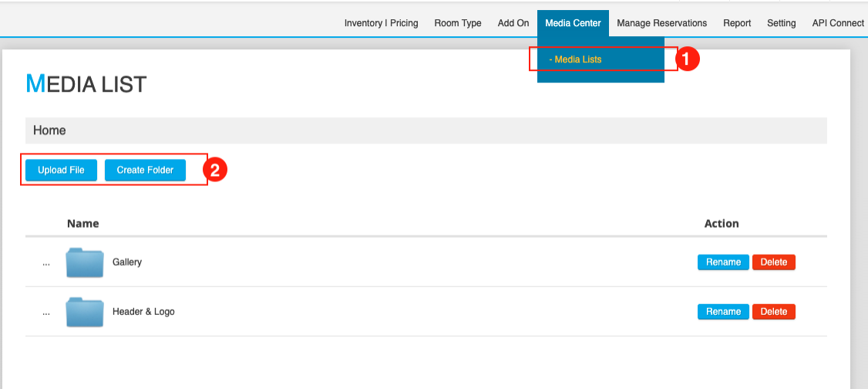This screenshot has width=868, height=389.
Task: Open the Header & Logo folder icon
Action: click(x=85, y=312)
